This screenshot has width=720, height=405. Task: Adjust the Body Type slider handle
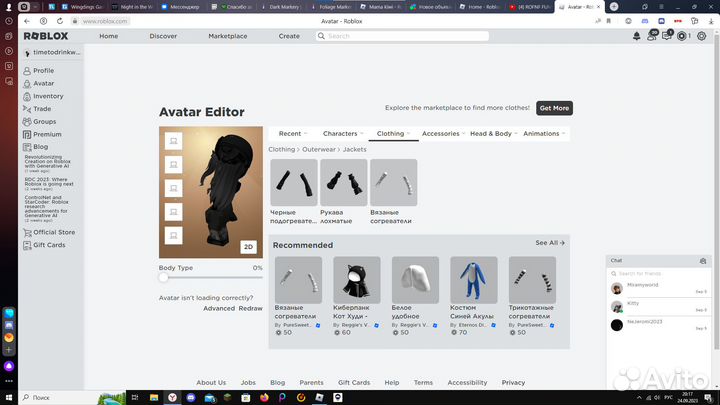[163, 278]
